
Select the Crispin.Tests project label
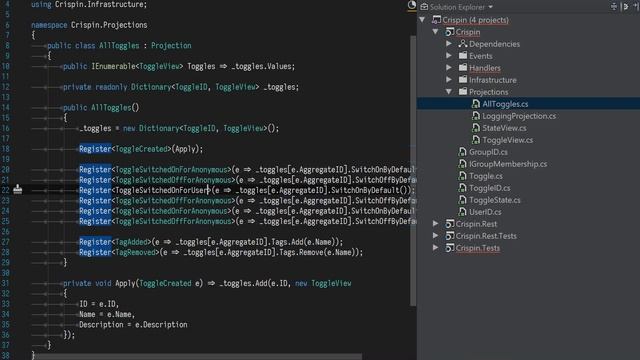tap(478, 248)
